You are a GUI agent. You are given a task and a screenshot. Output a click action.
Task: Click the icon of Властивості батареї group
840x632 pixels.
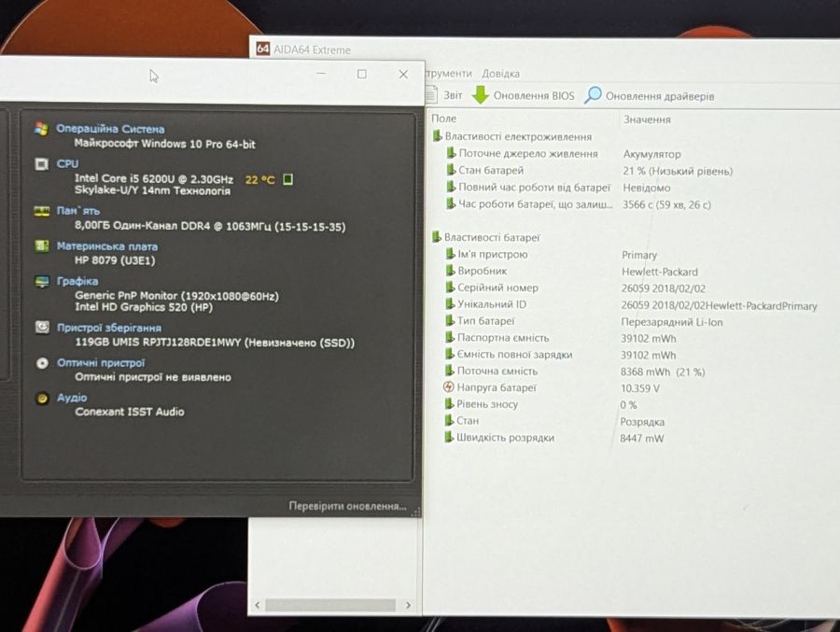(437, 236)
